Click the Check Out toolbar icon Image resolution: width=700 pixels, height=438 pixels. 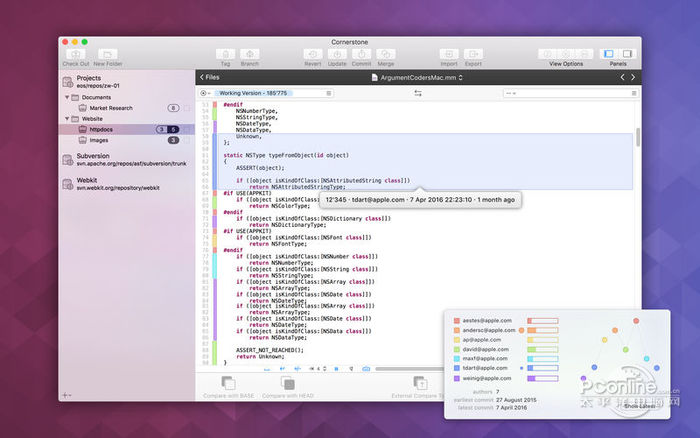75,53
